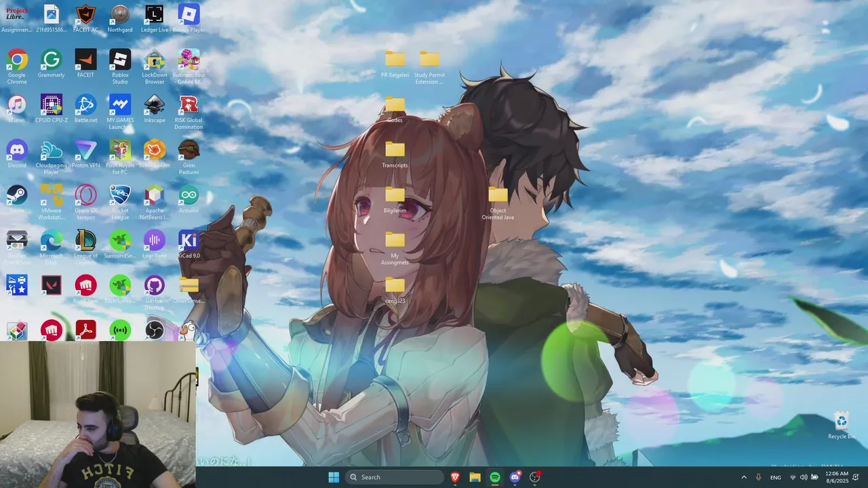The width and height of the screenshot is (868, 488).
Task: Open the volume quick settings
Action: tap(804, 477)
